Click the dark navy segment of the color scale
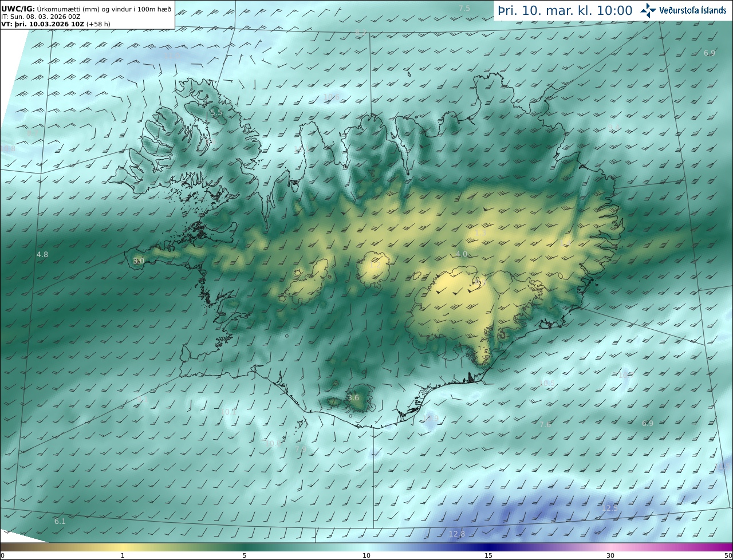Image resolution: width=733 pixels, height=560 pixels. pos(488,547)
